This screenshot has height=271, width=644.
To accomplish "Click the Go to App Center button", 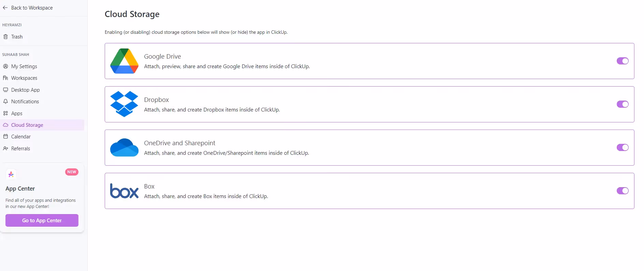I will [42, 220].
